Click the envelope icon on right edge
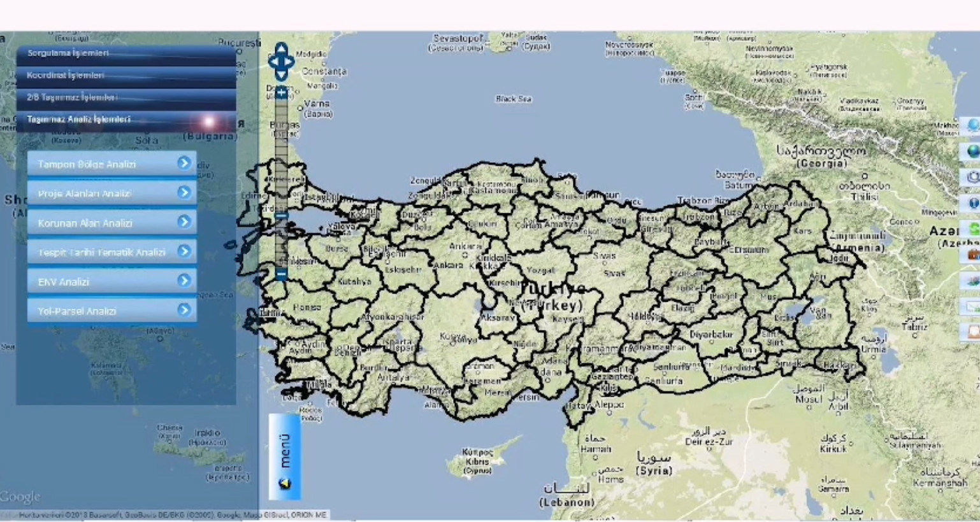Viewport: 980px width, 522px height. tap(972, 306)
